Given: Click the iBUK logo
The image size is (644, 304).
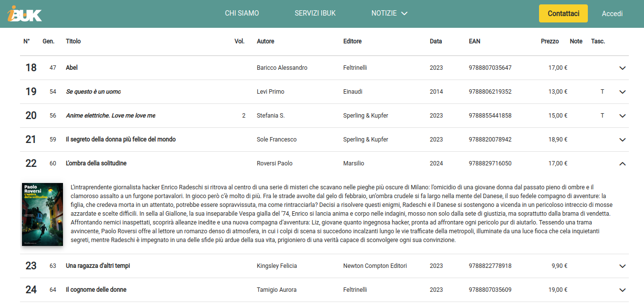Looking at the screenshot, I should click(x=24, y=14).
